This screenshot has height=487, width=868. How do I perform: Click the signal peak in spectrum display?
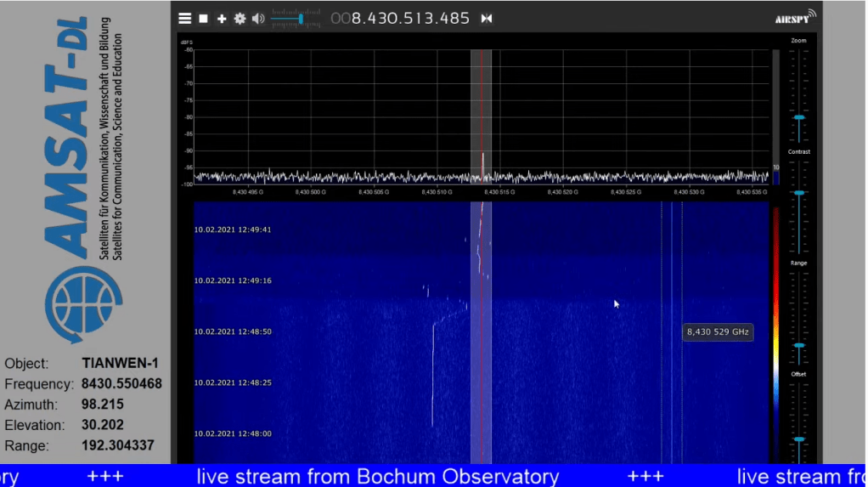(482, 157)
